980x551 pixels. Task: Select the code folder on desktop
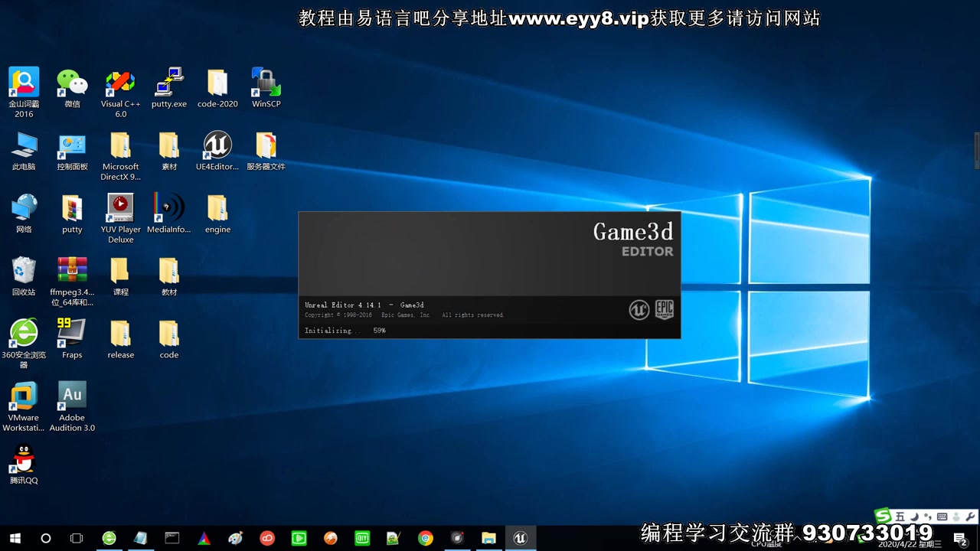[x=169, y=339]
